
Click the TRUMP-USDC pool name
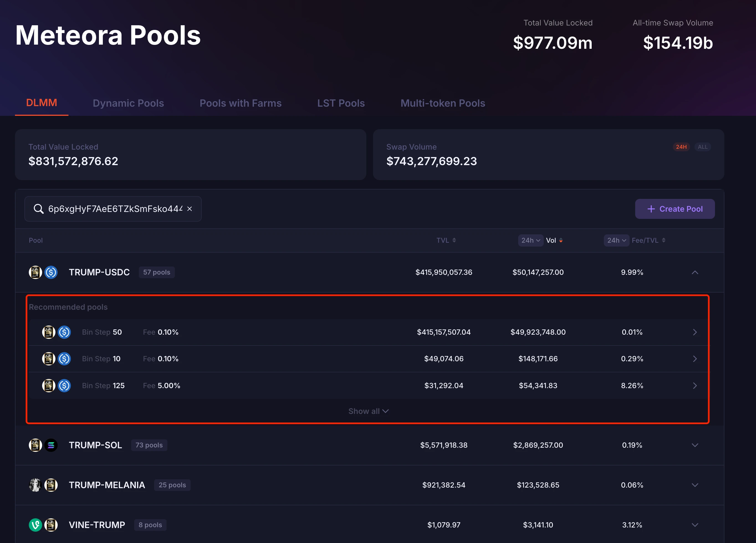pyautogui.click(x=99, y=272)
